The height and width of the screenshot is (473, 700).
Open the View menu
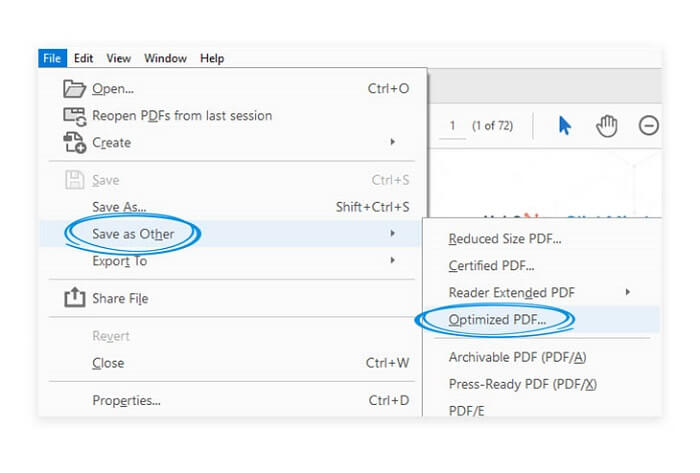(119, 59)
